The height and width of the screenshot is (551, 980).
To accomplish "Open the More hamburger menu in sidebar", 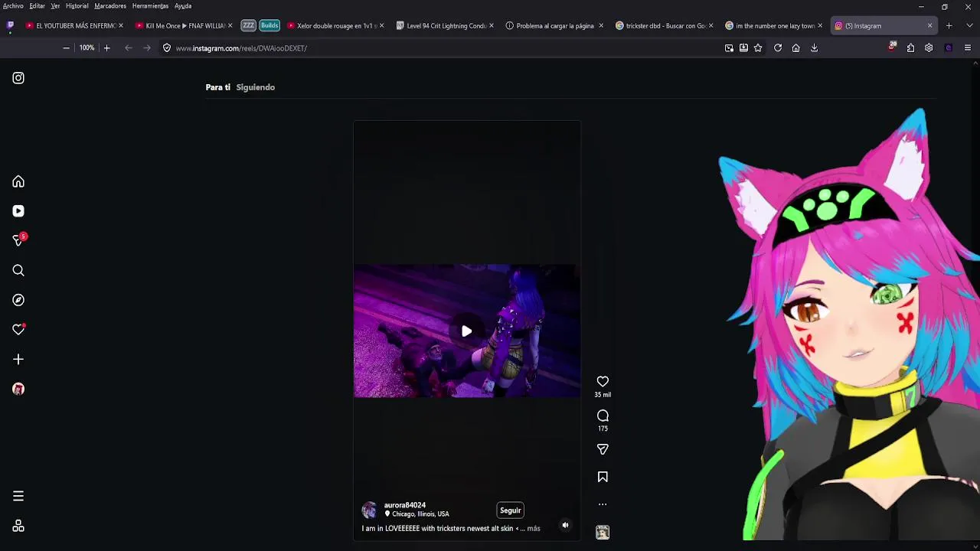I will pyautogui.click(x=18, y=496).
